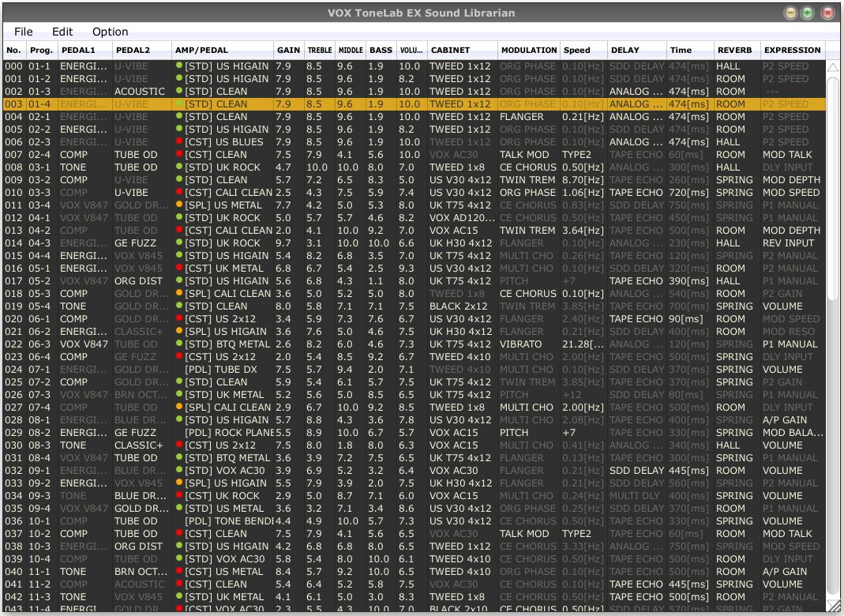Click the orange amp dot in row 011
The image size is (844, 616).
click(x=179, y=205)
